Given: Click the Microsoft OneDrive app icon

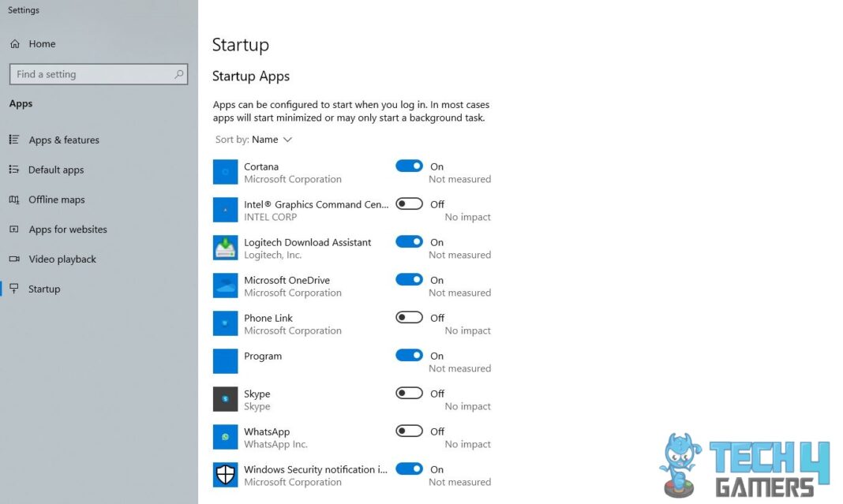Looking at the screenshot, I should click(x=225, y=286).
